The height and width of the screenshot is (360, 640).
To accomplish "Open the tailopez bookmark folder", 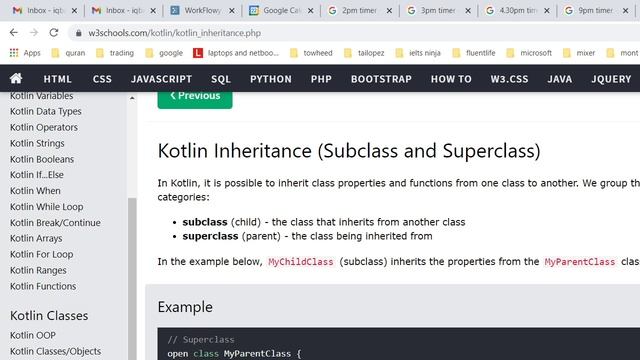I will [364, 53].
